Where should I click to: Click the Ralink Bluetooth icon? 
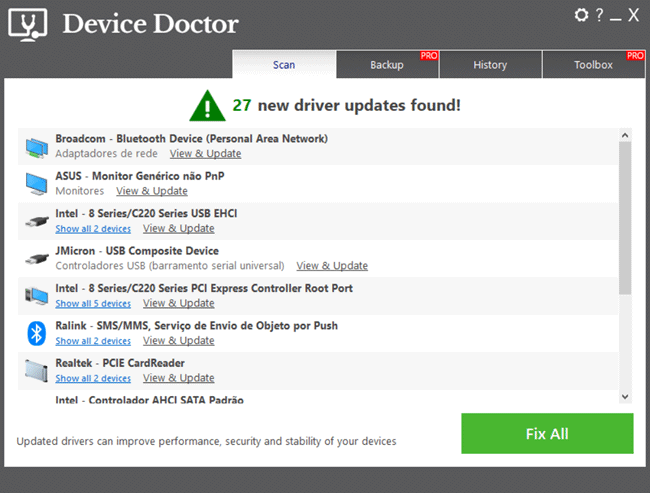[x=36, y=333]
